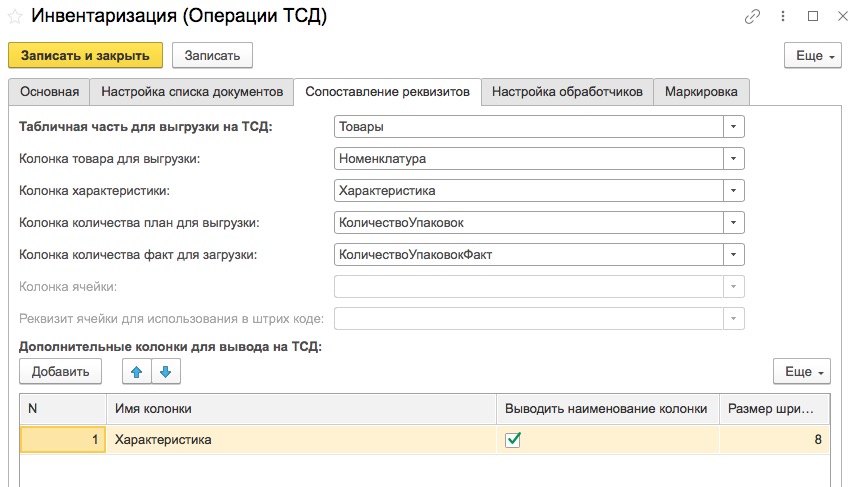Open Реквизит ячейки для штрих кода dropdown arrow
This screenshot has height=487, width=850.
click(x=733, y=318)
